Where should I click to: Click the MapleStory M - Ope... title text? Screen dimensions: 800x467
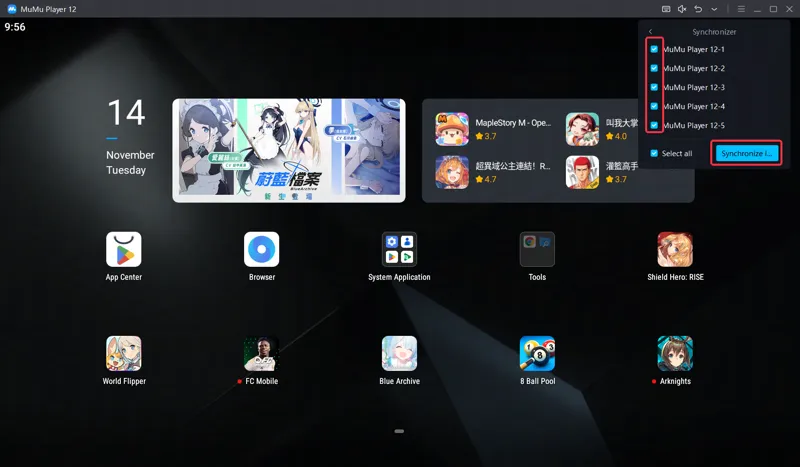tap(513, 123)
